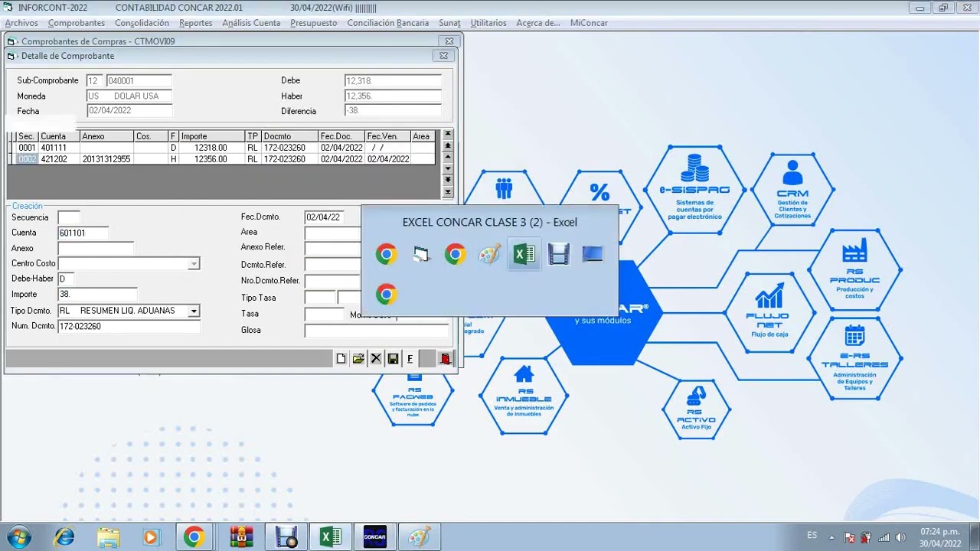Image resolution: width=980 pixels, height=551 pixels.
Task: Open WinRAR from the taskbar
Action: (241, 537)
